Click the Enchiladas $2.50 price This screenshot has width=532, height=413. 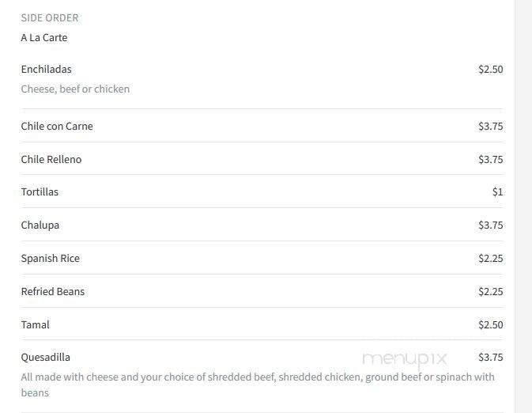coord(491,69)
